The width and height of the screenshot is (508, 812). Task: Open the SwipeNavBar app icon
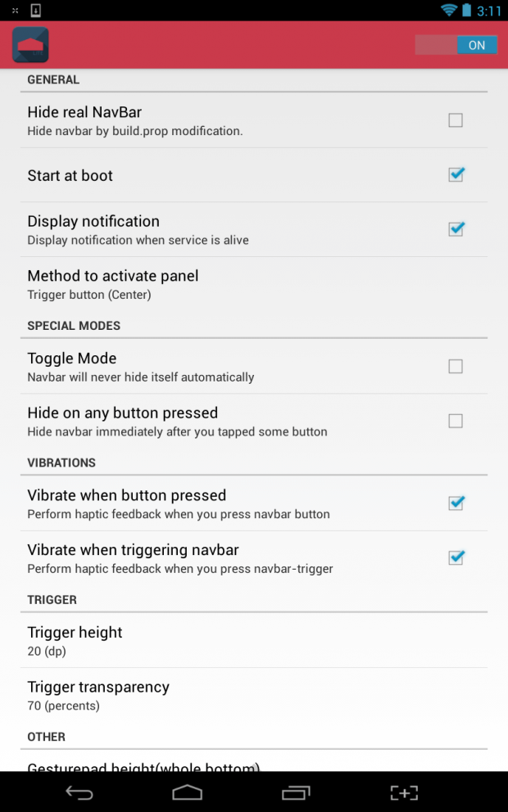[29, 45]
